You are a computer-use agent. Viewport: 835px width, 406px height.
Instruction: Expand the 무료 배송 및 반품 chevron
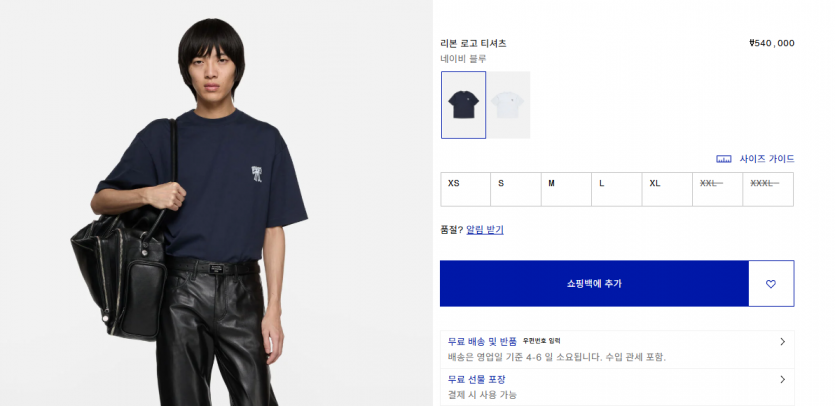(x=782, y=342)
